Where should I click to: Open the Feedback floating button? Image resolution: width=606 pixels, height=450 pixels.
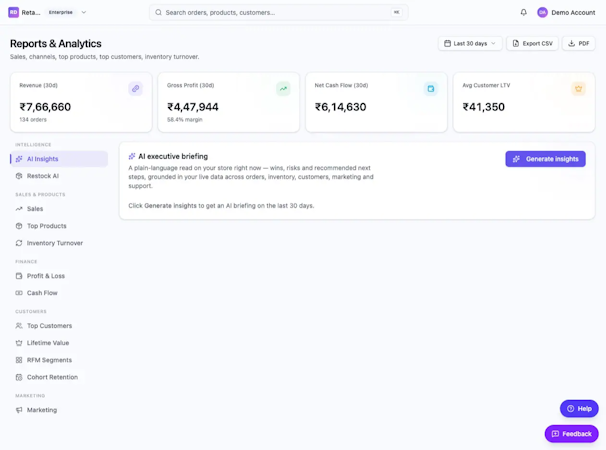(x=572, y=434)
